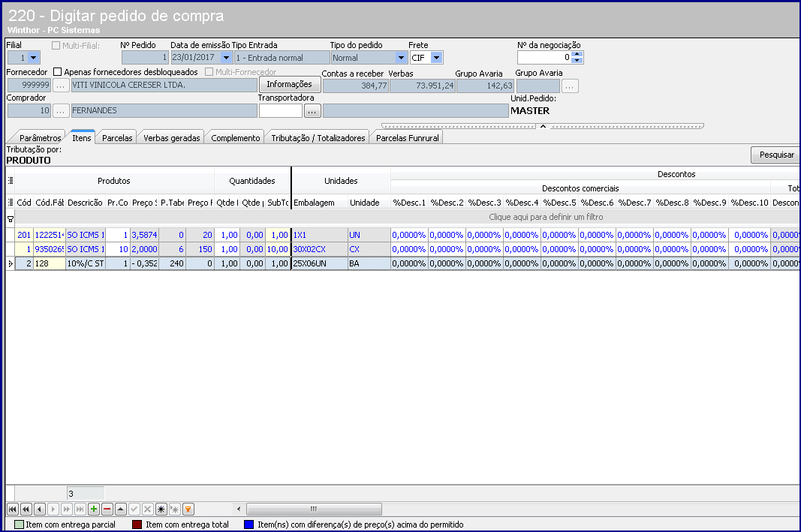Click light green Item com entrega parcial swatch

pos(19,524)
